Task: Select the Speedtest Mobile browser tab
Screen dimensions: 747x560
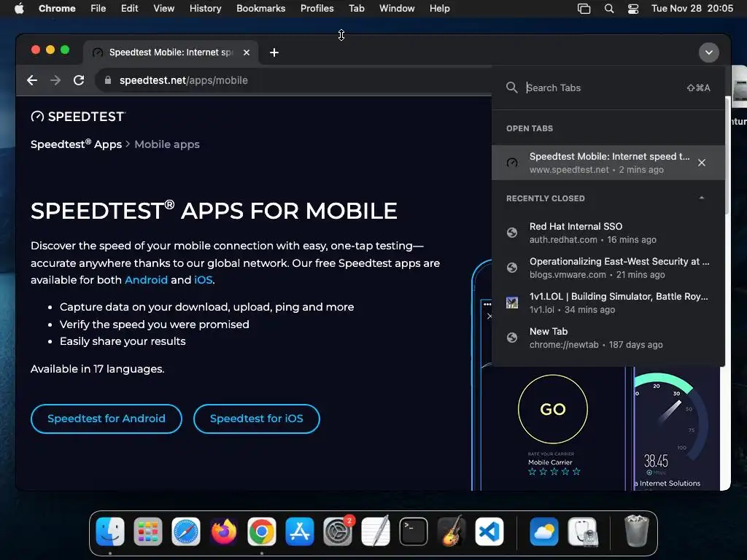Action: (x=171, y=52)
